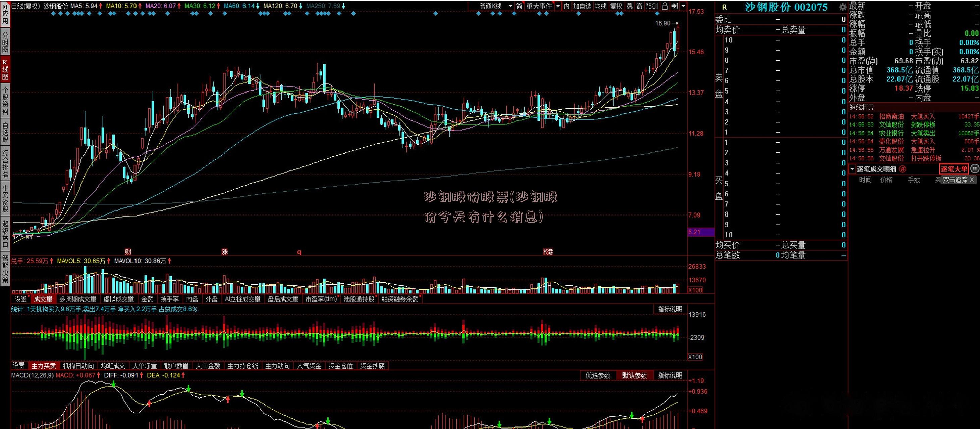This screenshot has height=429, width=980.
Task: Click the R mark beside stock name
Action: click(x=724, y=7)
